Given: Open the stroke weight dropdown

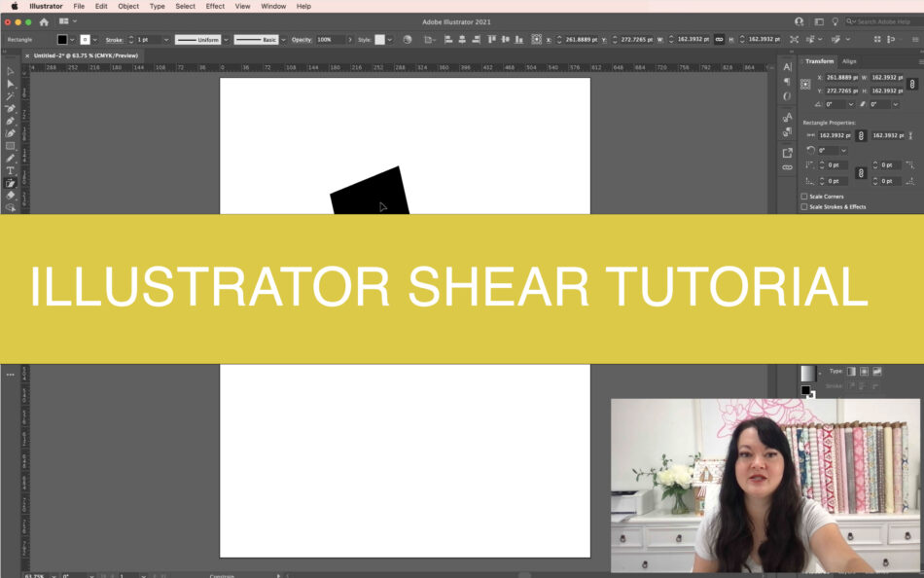Looking at the screenshot, I should pos(166,40).
